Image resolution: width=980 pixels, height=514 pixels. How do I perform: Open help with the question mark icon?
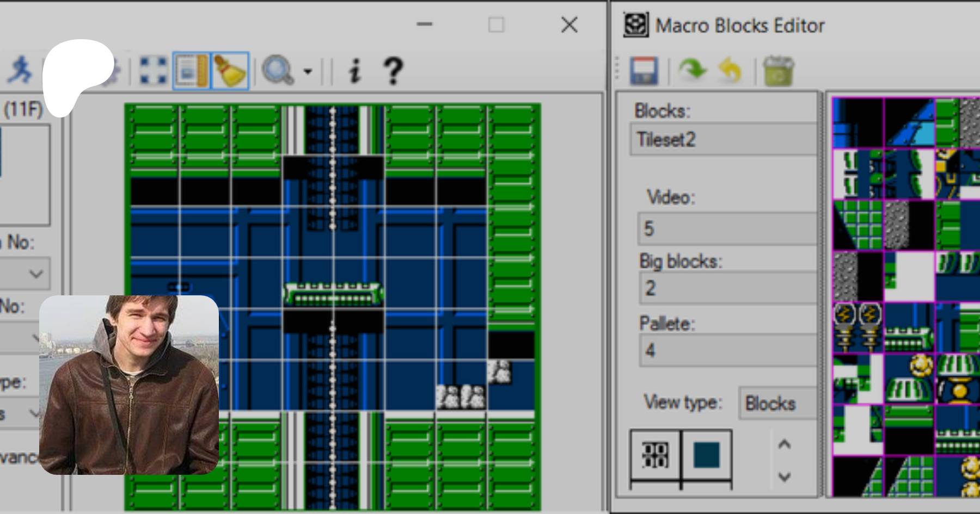click(x=393, y=71)
